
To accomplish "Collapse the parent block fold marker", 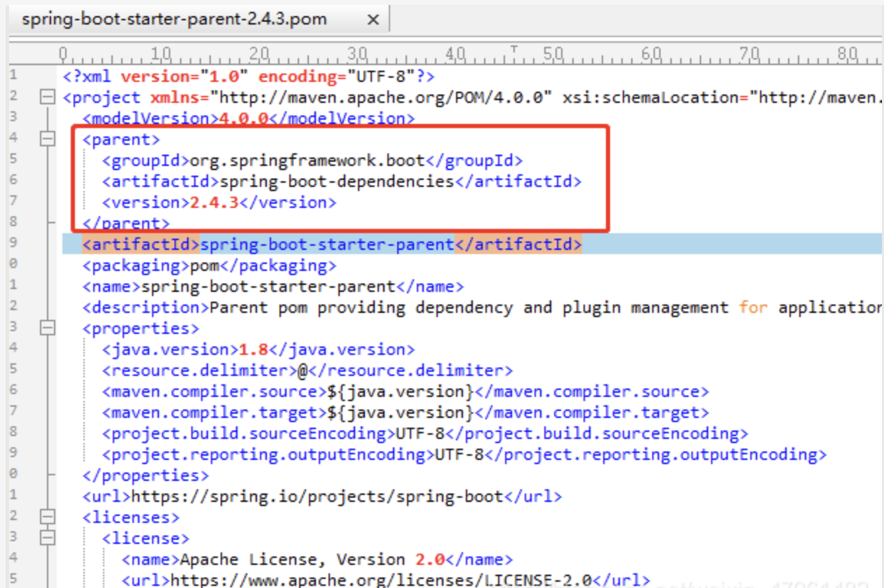I will [x=47, y=139].
